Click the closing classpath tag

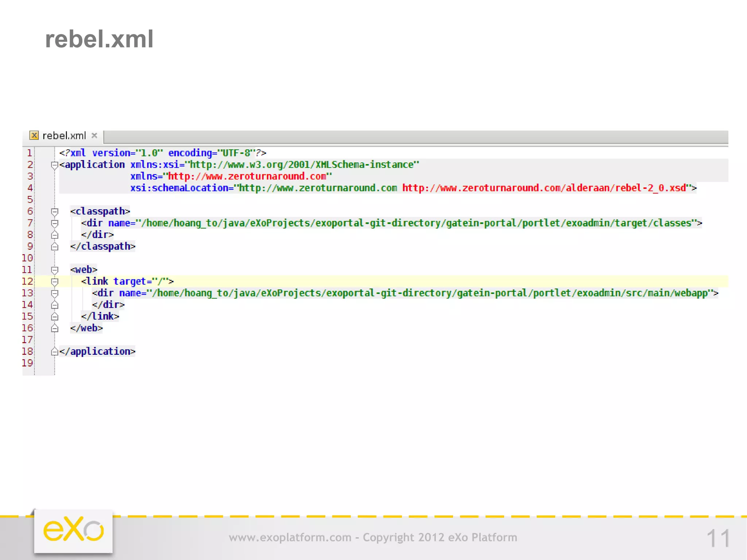(x=103, y=246)
